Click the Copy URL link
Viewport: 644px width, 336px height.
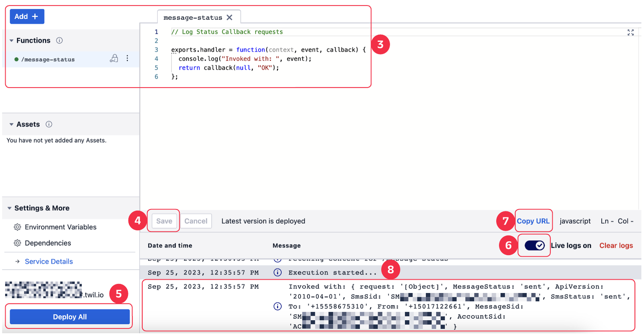tap(533, 221)
